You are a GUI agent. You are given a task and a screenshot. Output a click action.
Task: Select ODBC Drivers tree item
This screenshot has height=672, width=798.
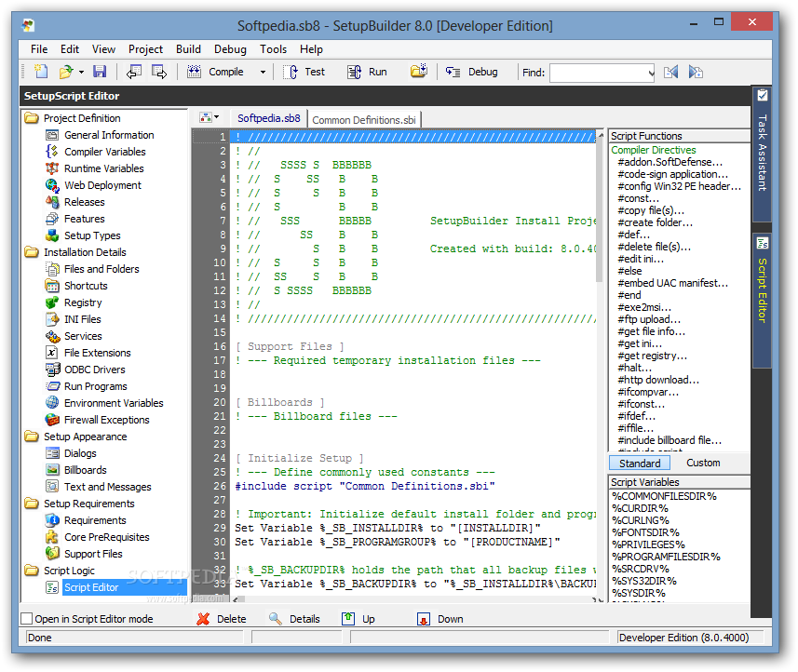(x=95, y=370)
